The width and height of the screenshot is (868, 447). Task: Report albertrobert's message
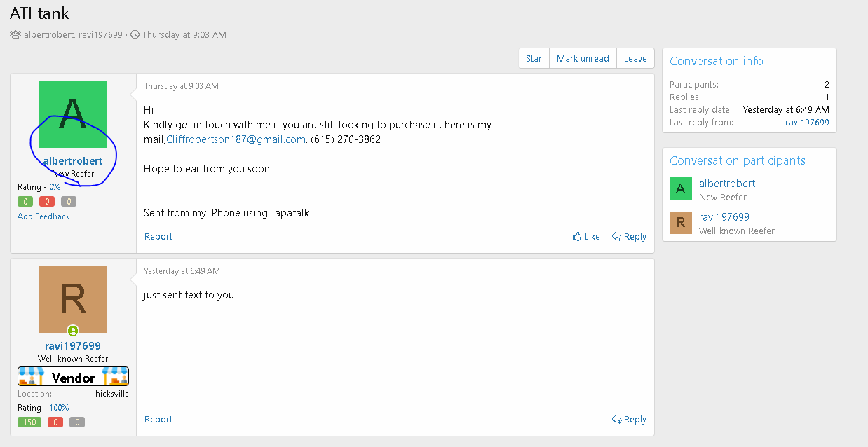click(x=158, y=237)
